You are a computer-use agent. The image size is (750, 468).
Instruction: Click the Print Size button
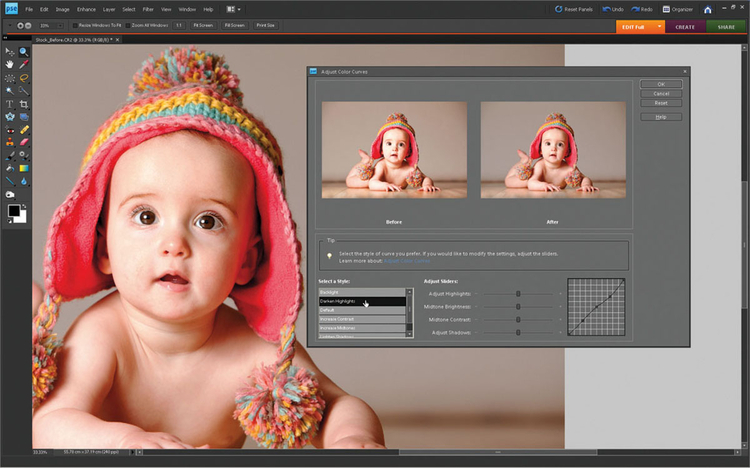pos(265,25)
